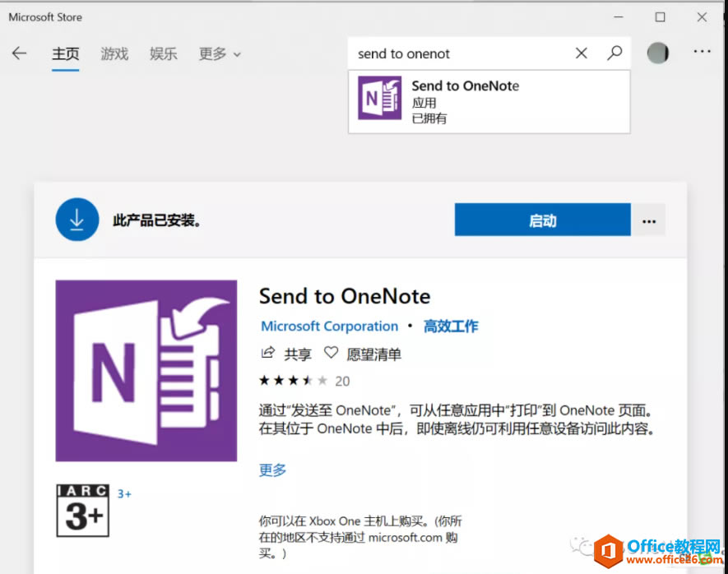Clear the search box with X icon
This screenshot has height=574, width=728.
[581, 53]
